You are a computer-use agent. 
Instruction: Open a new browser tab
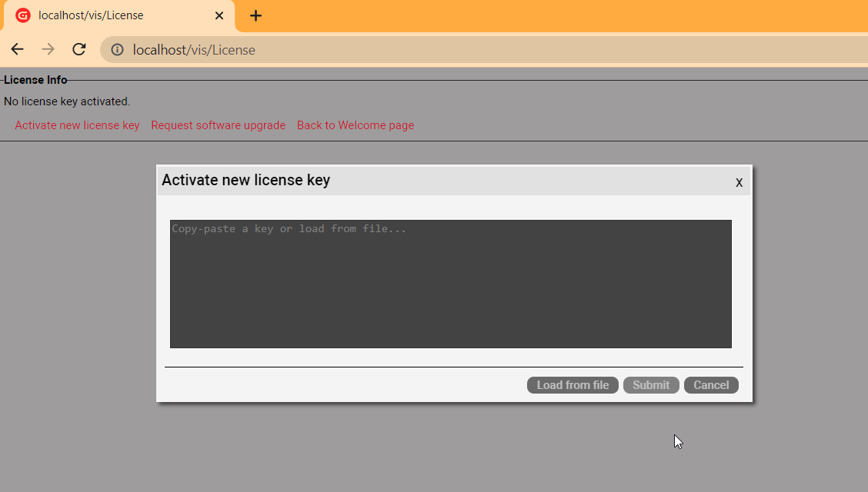(255, 15)
